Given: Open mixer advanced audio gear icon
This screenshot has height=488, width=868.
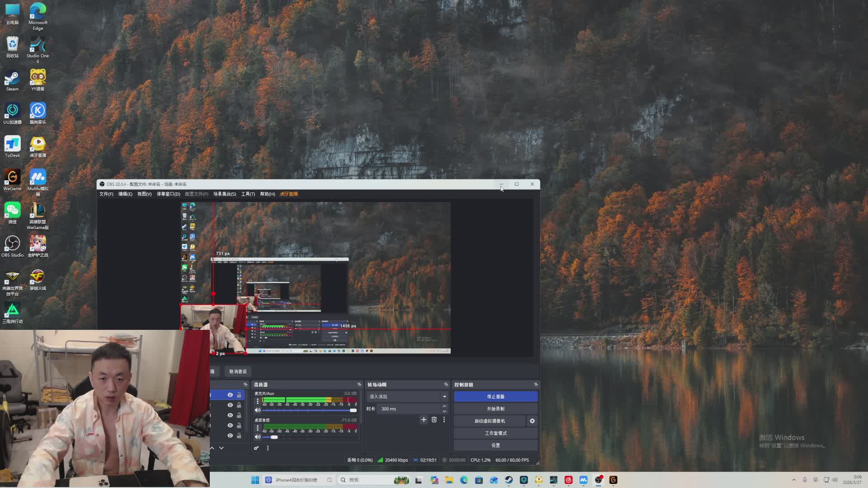Looking at the screenshot, I should pos(256,448).
